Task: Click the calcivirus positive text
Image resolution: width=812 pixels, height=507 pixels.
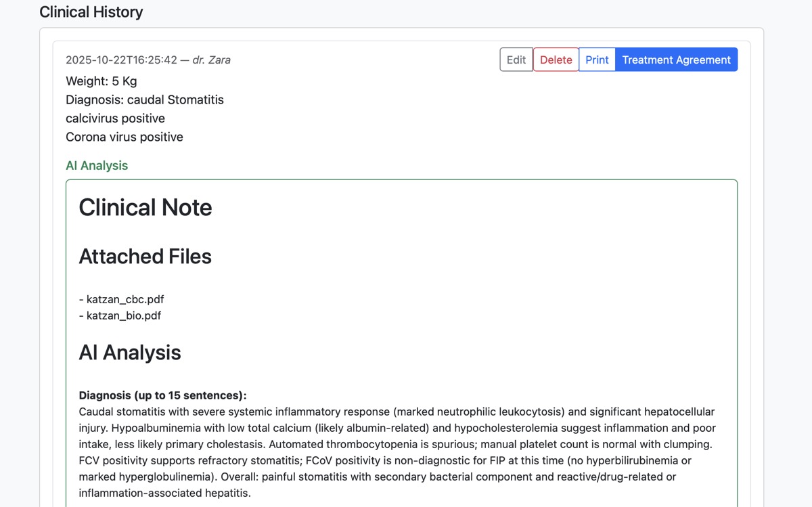Action: (x=115, y=118)
